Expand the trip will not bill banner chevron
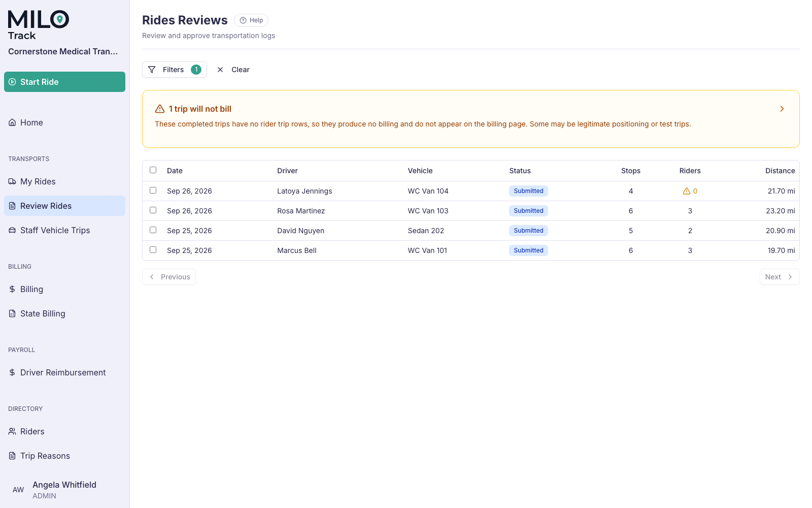Image resolution: width=812 pixels, height=508 pixels. [782, 109]
